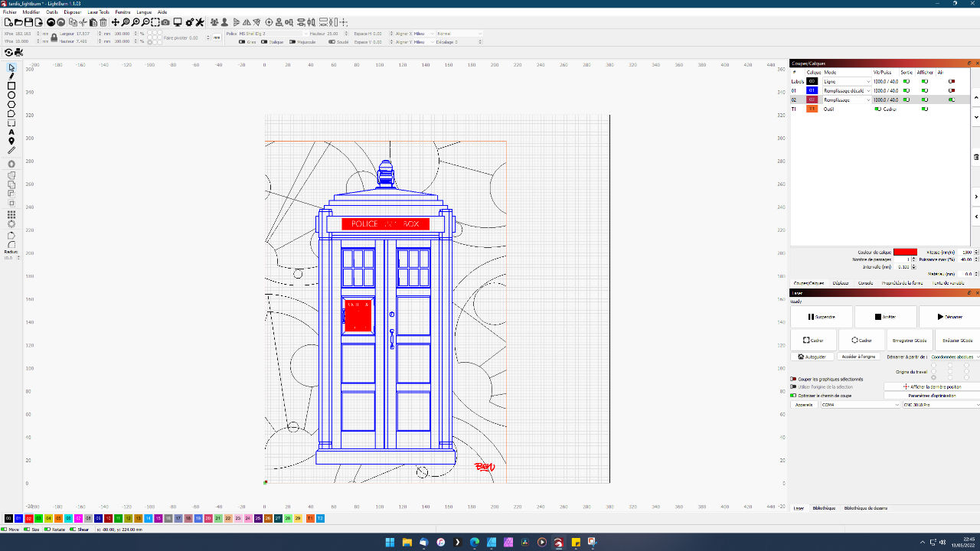Open Coordonnées absolues dropdown
This screenshot has height=551, width=980.
point(955,357)
